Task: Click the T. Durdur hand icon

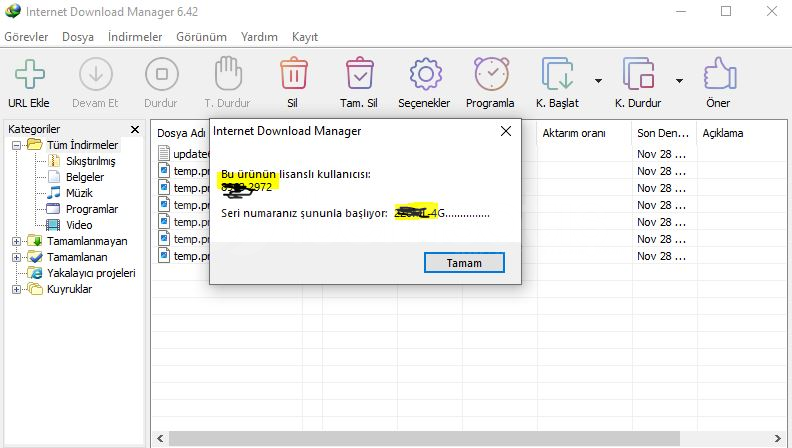Action: [228, 74]
